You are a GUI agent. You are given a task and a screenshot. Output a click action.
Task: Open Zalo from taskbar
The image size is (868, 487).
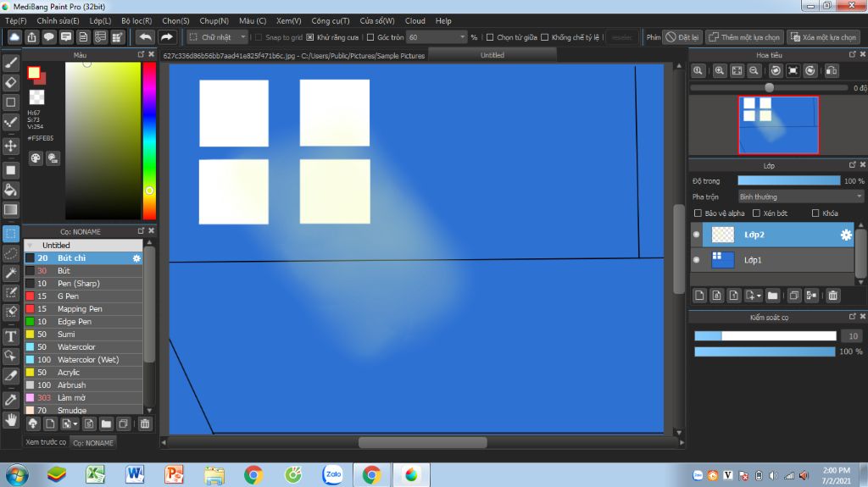coord(332,474)
